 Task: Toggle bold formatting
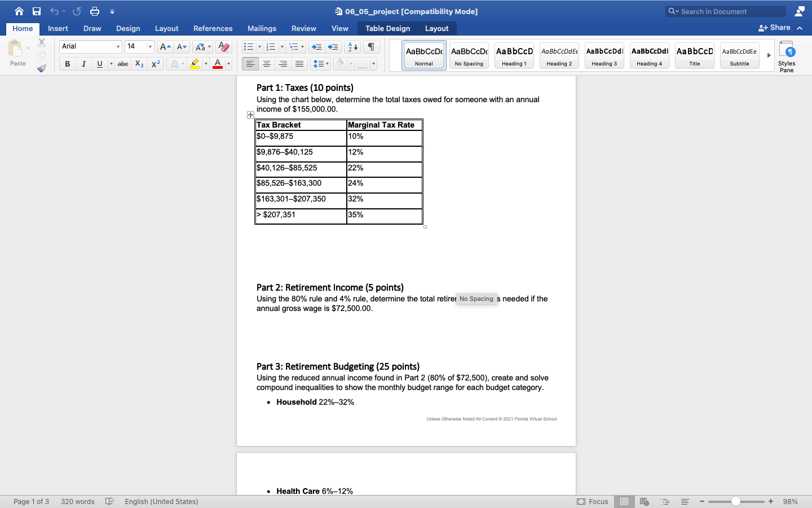[68, 64]
